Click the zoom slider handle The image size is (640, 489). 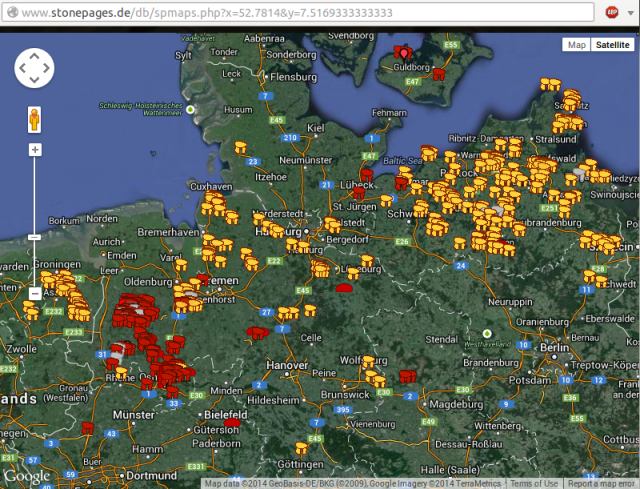34,237
